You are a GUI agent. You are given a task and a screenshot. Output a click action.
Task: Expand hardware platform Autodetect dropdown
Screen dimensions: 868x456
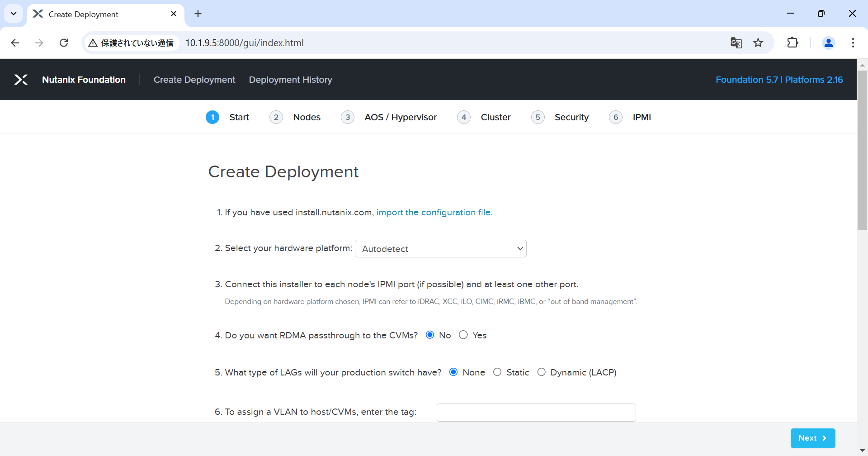click(441, 249)
